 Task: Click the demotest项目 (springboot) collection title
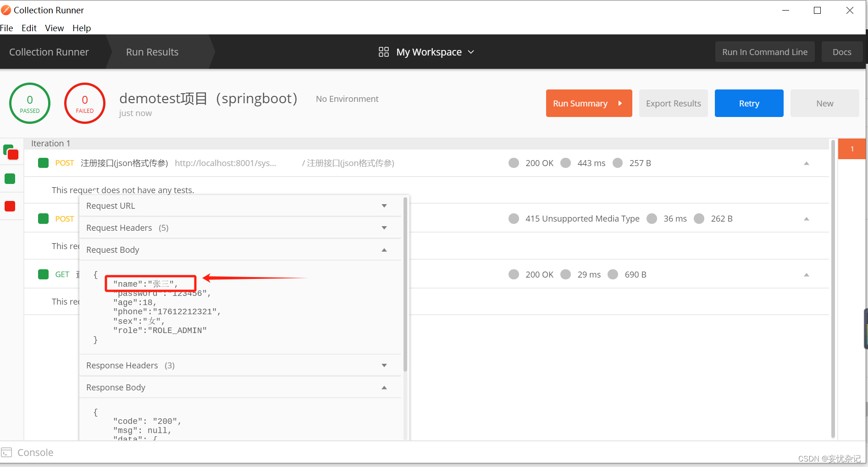tap(209, 98)
